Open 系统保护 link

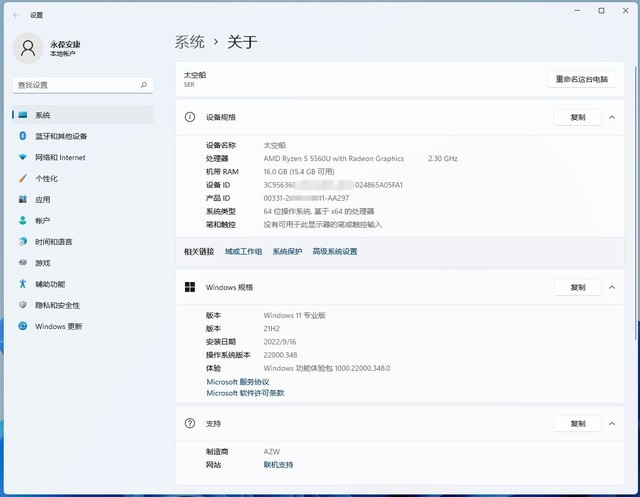coord(287,251)
